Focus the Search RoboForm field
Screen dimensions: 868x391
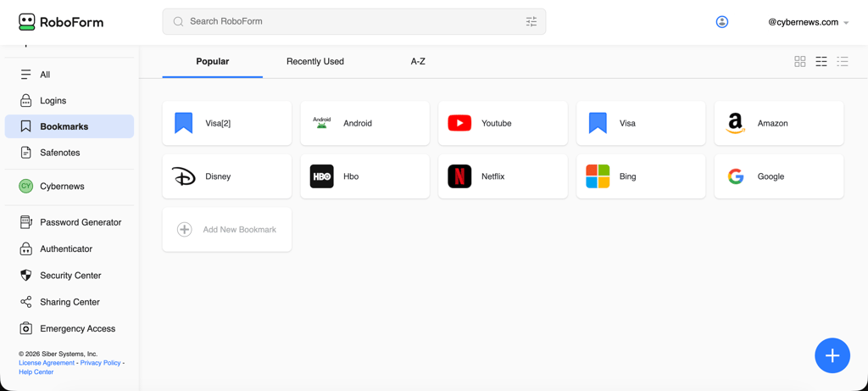[354, 21]
